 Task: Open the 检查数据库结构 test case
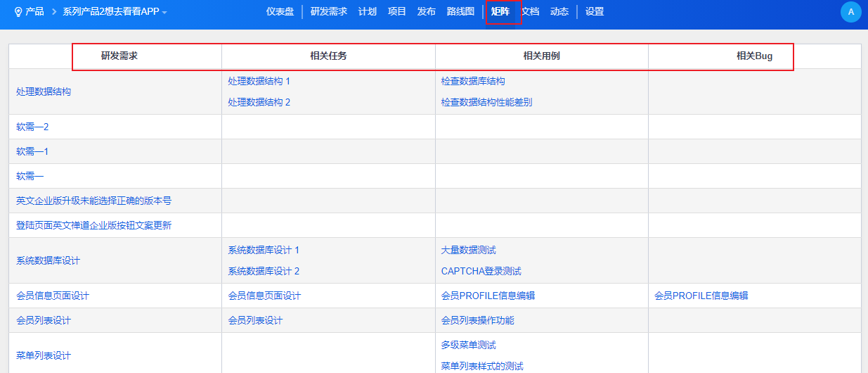coord(473,81)
